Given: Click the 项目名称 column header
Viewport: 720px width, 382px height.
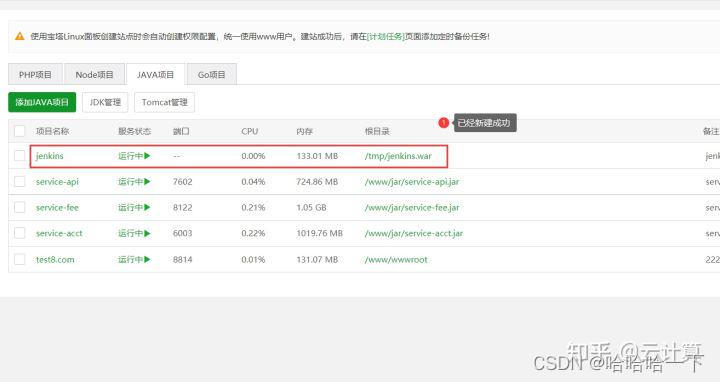Looking at the screenshot, I should click(52, 131).
